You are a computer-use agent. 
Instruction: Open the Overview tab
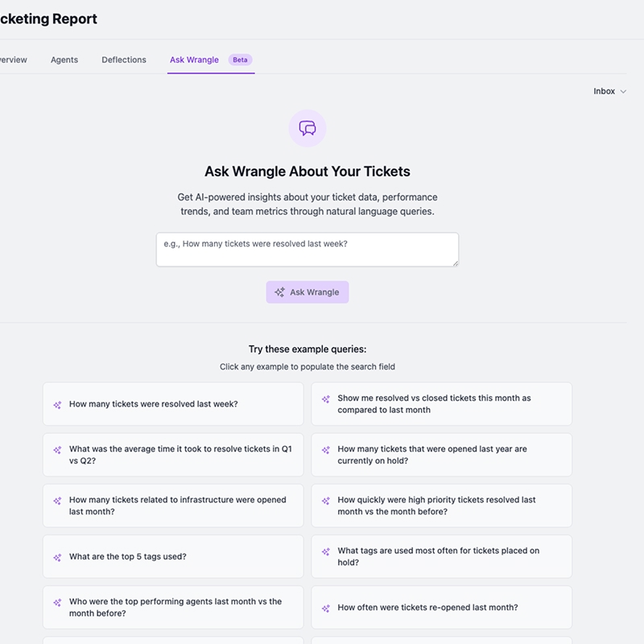click(x=12, y=60)
